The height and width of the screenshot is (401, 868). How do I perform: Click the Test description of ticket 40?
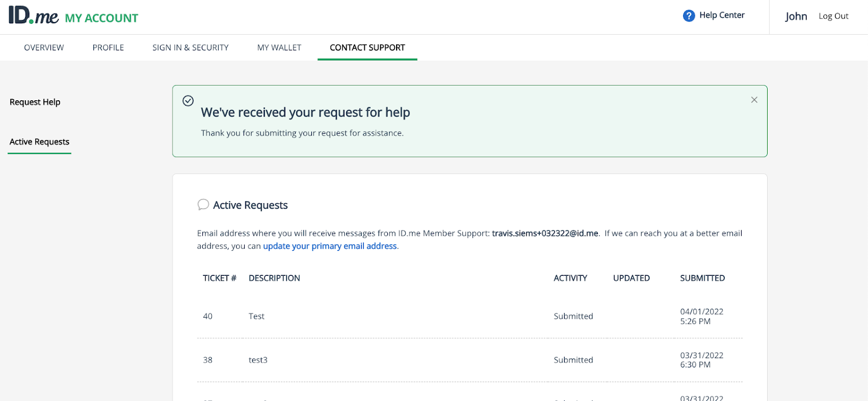click(257, 316)
